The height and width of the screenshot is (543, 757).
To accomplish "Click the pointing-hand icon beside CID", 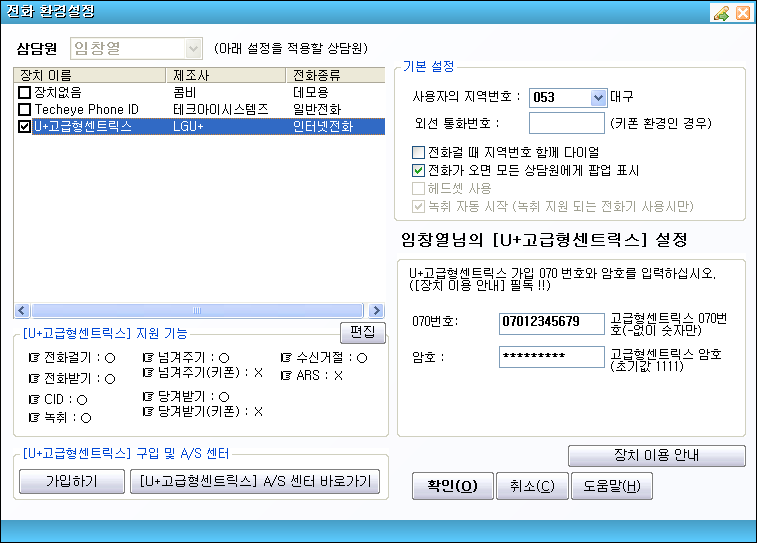I will coord(34,399).
